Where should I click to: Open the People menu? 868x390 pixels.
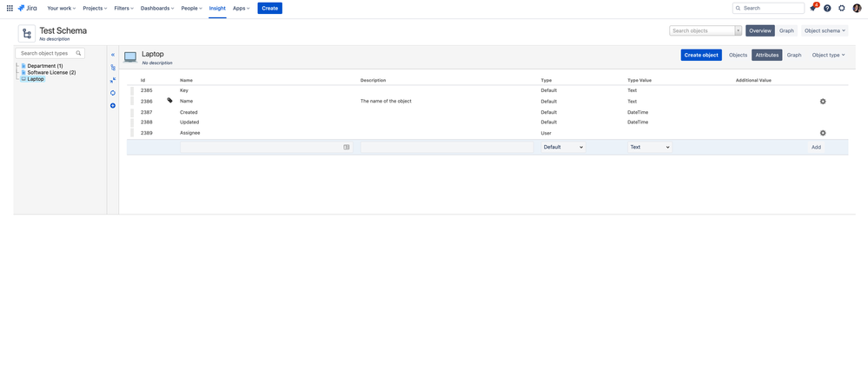pos(191,9)
